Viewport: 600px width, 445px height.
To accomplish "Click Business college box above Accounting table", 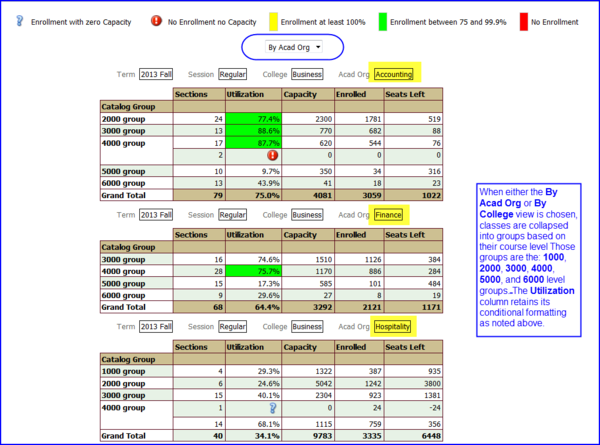I will click(x=307, y=74).
